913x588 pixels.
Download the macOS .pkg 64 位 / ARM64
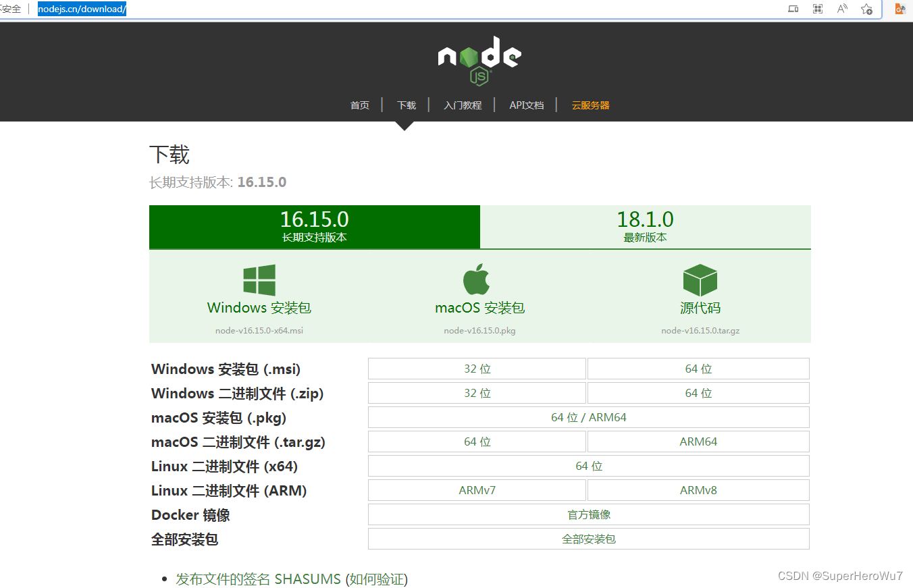[589, 417]
